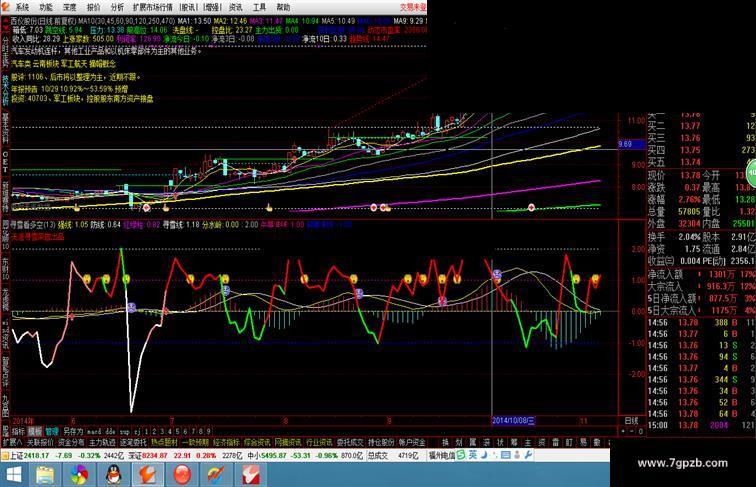Select the 模板 tab below the chart
The width and height of the screenshot is (756, 487).
click(35, 431)
